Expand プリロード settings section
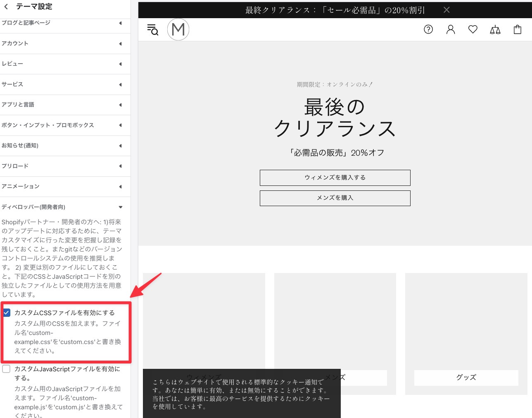532x418 pixels. click(65, 166)
